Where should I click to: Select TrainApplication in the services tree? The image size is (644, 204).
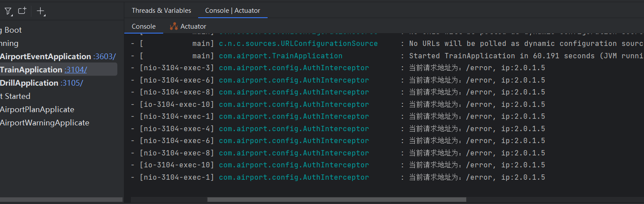click(31, 70)
